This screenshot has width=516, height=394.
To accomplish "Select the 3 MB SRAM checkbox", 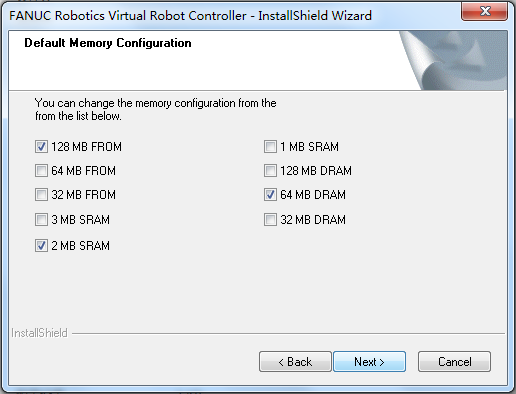I will tap(41, 220).
